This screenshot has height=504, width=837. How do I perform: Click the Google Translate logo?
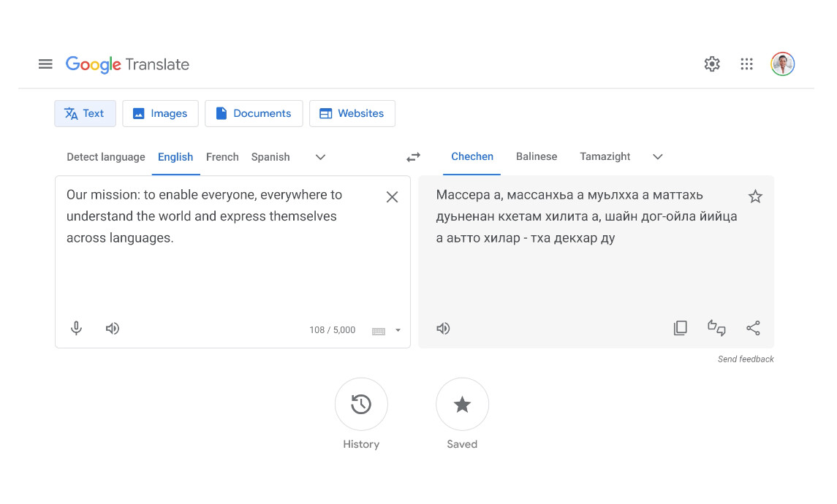(x=128, y=64)
